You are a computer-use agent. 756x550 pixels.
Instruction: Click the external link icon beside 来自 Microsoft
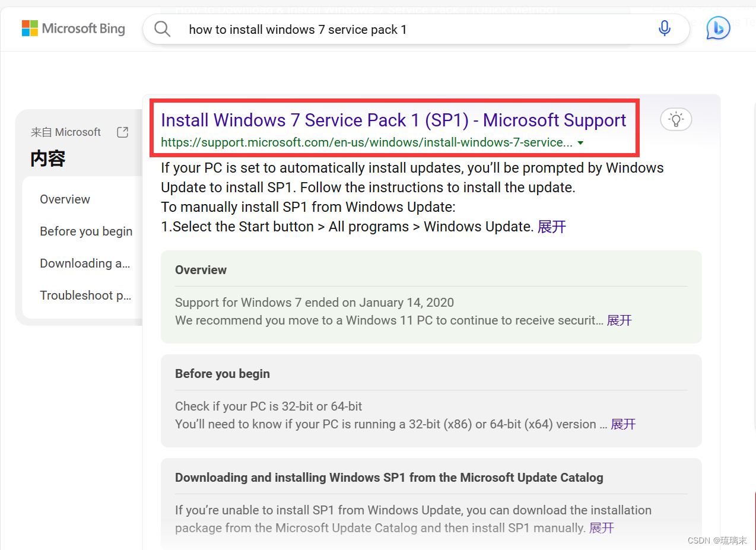pos(122,132)
